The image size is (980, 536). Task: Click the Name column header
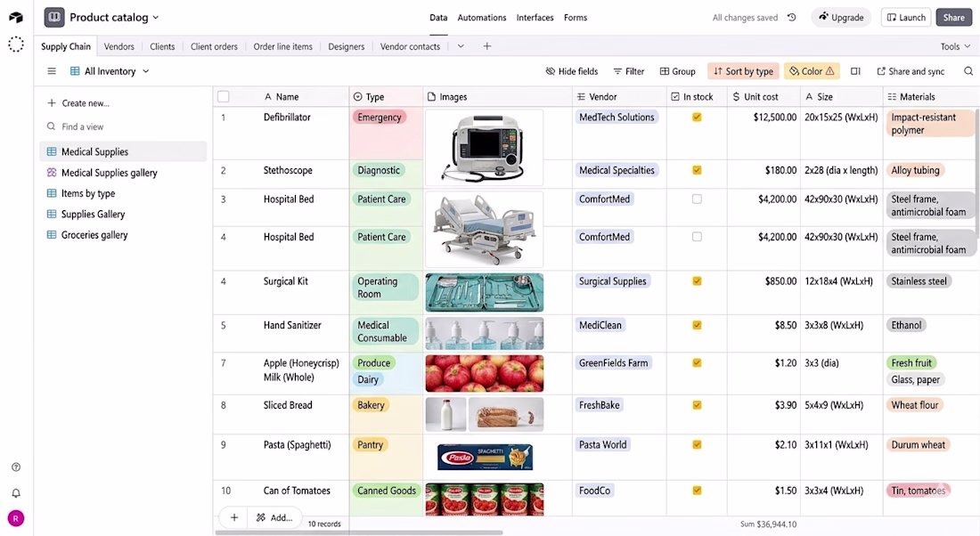click(x=282, y=97)
